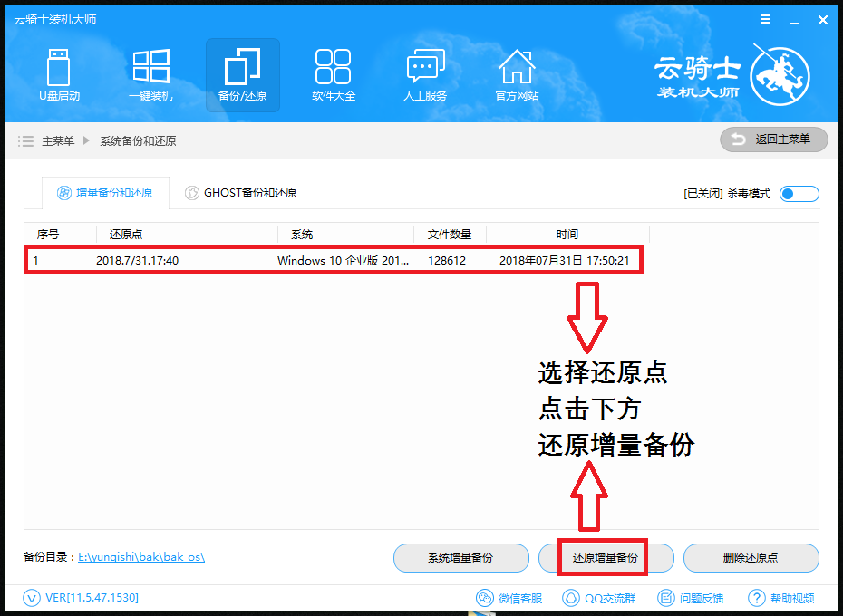The height and width of the screenshot is (616, 843).
Task: Open 微信客服 WeChat support
Action: 509,598
